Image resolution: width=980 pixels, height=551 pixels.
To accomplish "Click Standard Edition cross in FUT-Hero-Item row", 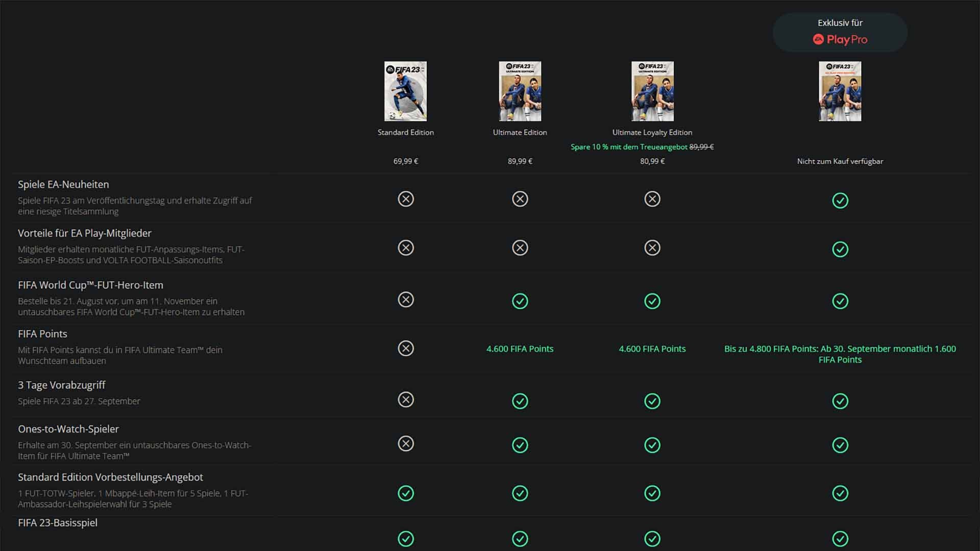I will point(406,299).
